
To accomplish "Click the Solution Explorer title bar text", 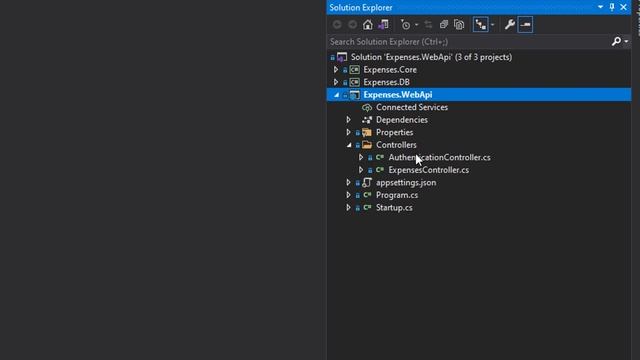I will 361,8.
